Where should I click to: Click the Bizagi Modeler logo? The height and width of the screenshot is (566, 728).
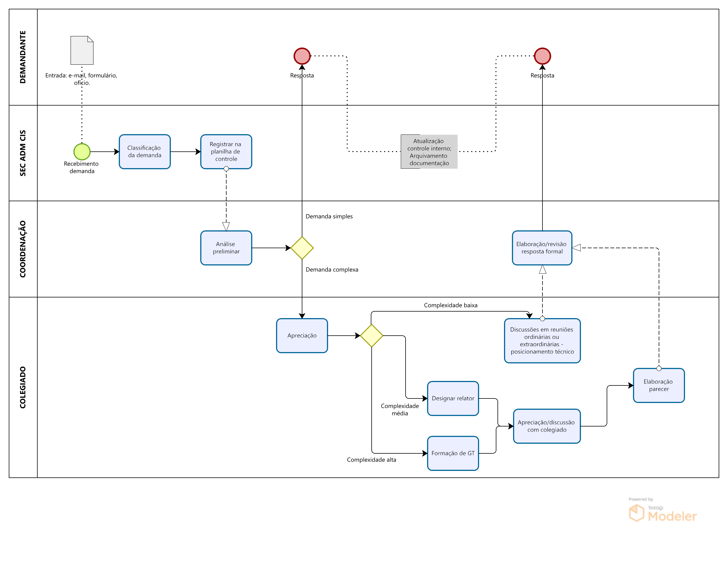[662, 513]
